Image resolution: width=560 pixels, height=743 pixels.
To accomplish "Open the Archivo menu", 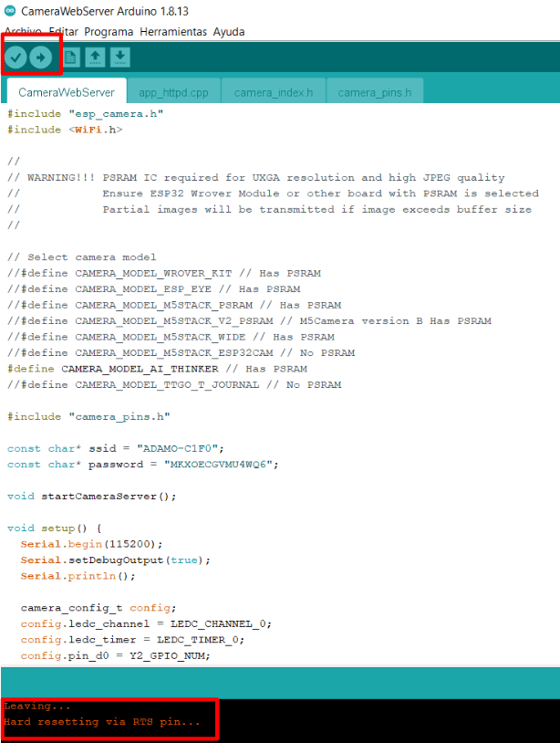I will (23, 31).
